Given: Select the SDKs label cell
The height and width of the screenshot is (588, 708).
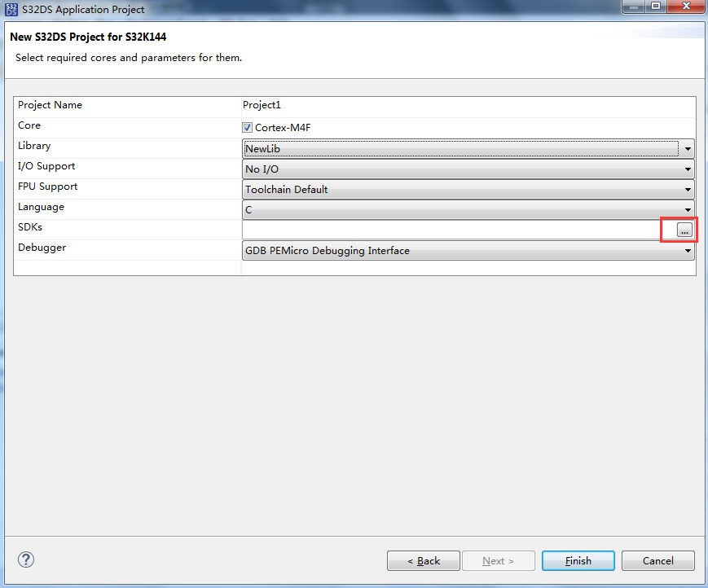Looking at the screenshot, I should click(x=127, y=229).
